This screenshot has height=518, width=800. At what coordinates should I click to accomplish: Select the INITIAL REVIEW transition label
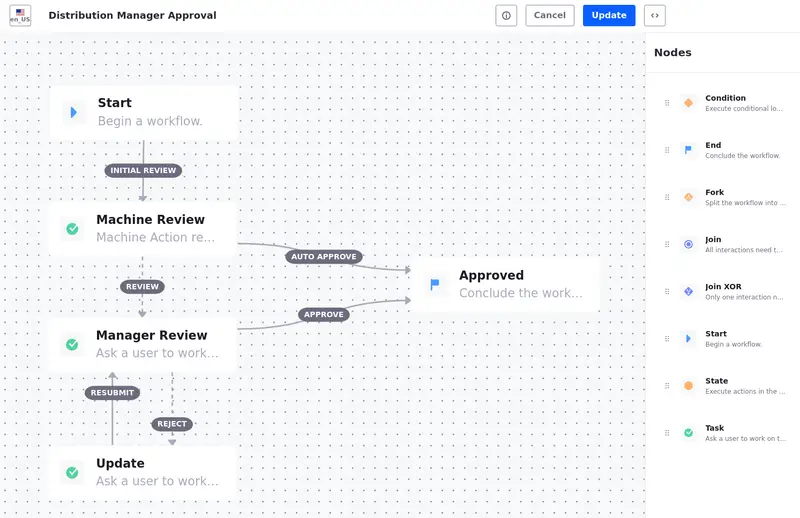143,171
